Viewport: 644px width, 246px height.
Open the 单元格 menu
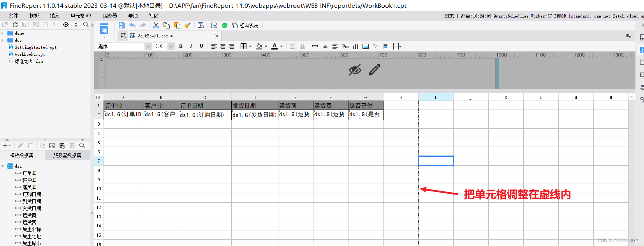(81, 16)
